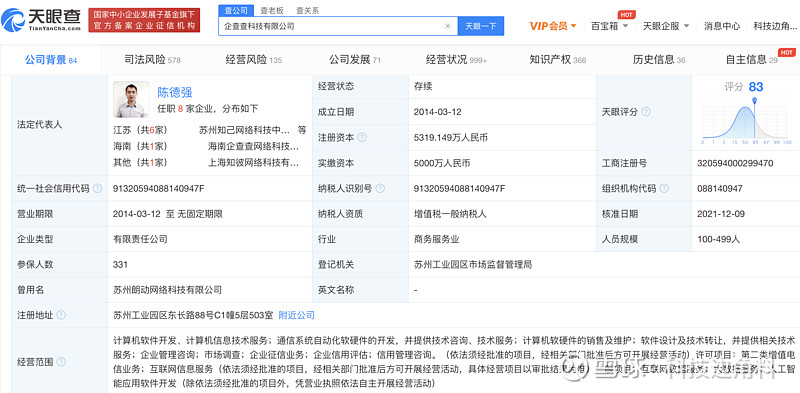The image size is (800, 393).
Task: Open 消息中心
Action: pyautogui.click(x=721, y=26)
